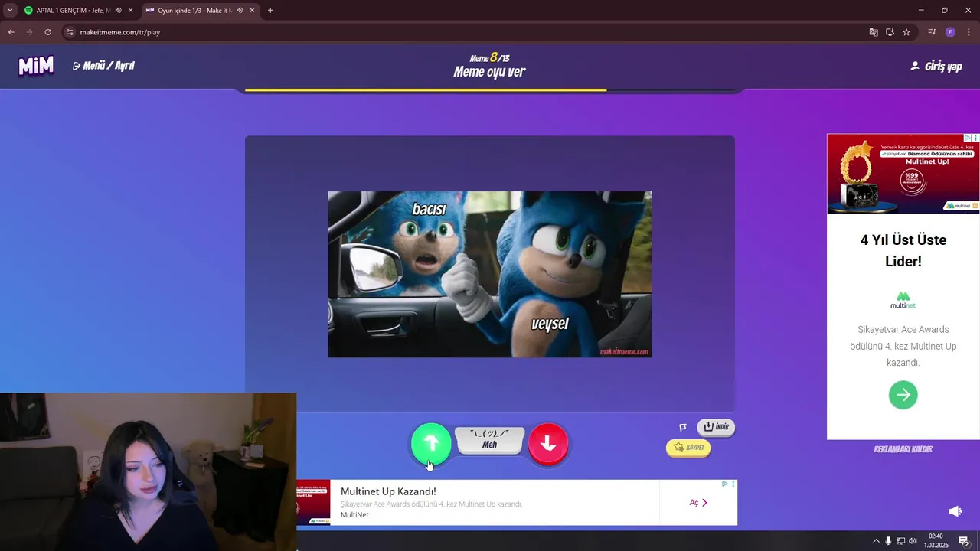Screen dimensions: 980x551
Task: Open the bottom banner ad via Aç
Action: tap(697, 503)
